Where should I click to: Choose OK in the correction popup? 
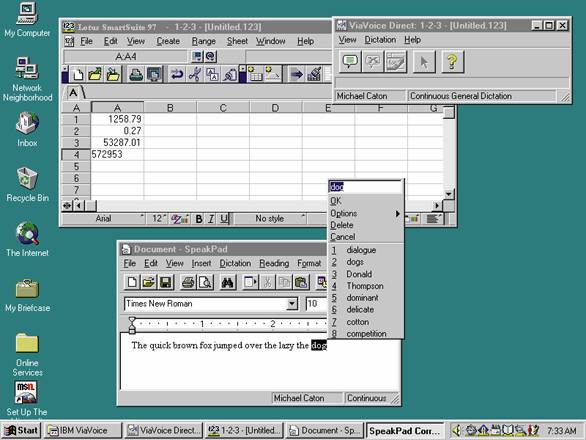(x=366, y=201)
